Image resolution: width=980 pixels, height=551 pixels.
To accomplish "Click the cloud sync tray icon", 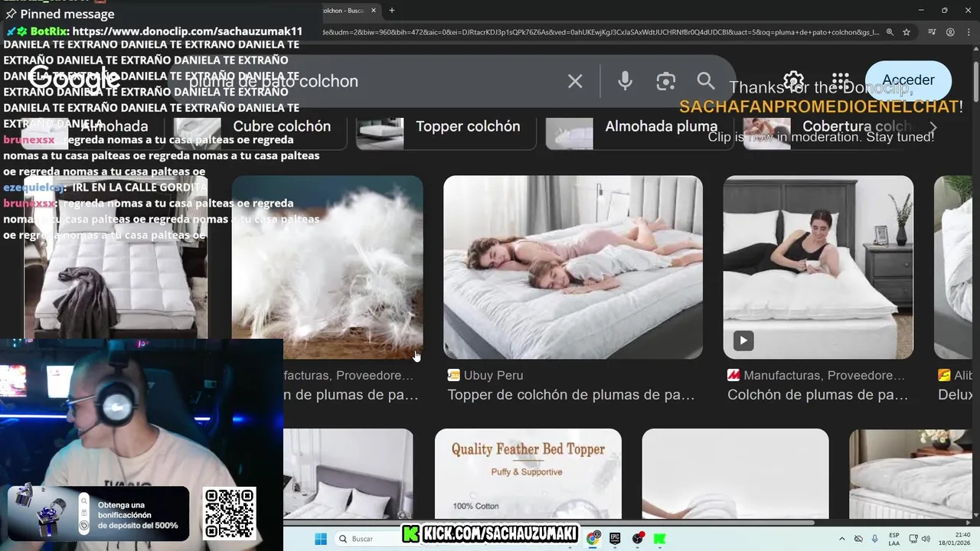I will pos(858,539).
